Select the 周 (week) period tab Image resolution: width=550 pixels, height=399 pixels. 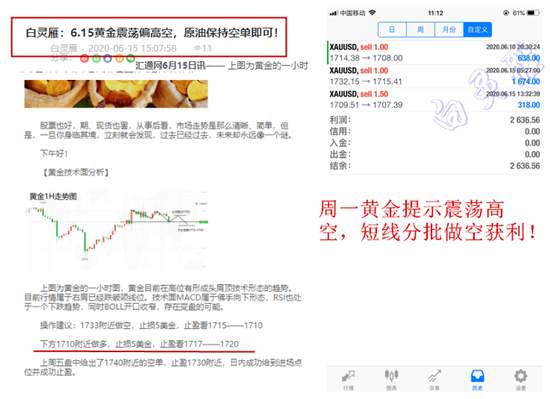tap(420, 29)
